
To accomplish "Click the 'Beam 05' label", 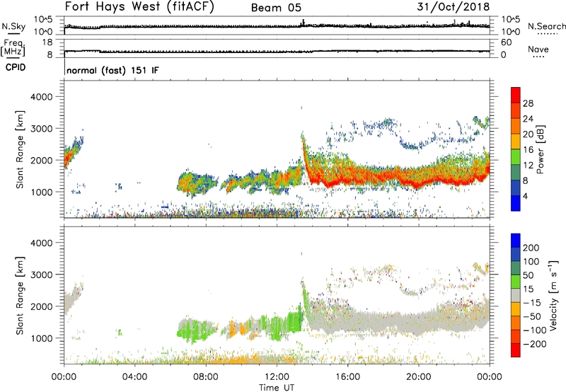I will (x=276, y=8).
